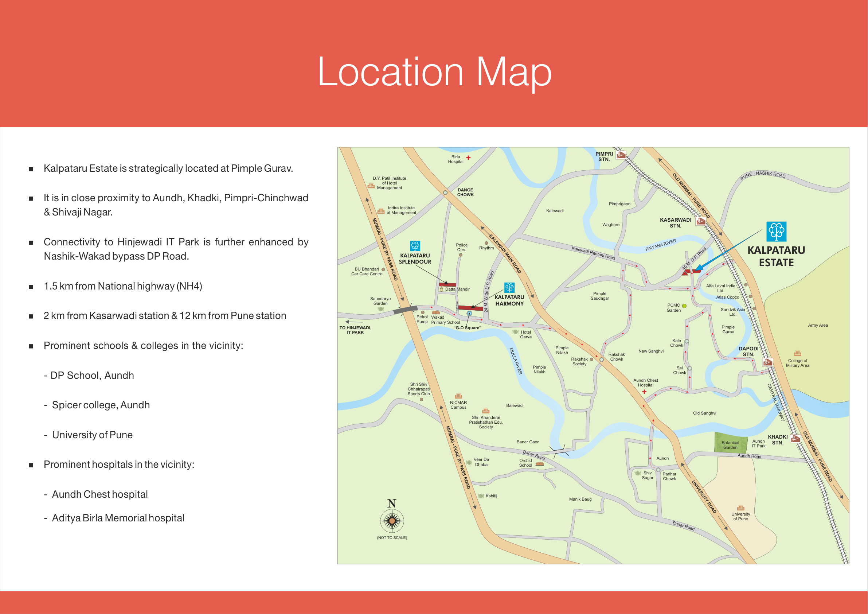The height and width of the screenshot is (614, 868).
Task: Click the "Pimple Saudagar" label
Action: (599, 296)
